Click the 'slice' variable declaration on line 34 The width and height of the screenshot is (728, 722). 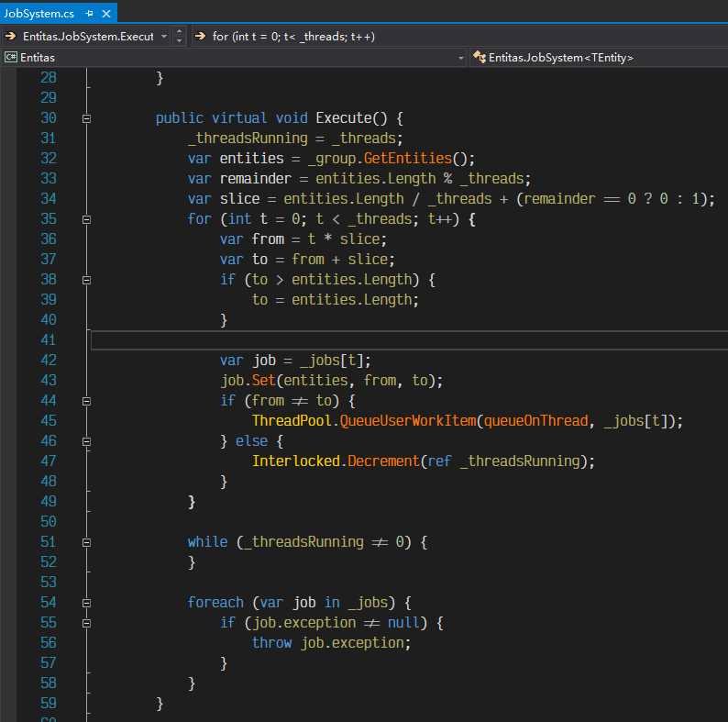[239, 199]
